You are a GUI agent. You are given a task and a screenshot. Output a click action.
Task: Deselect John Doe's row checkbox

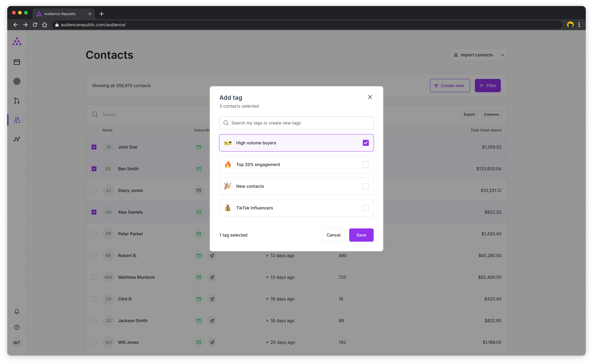pyautogui.click(x=94, y=147)
